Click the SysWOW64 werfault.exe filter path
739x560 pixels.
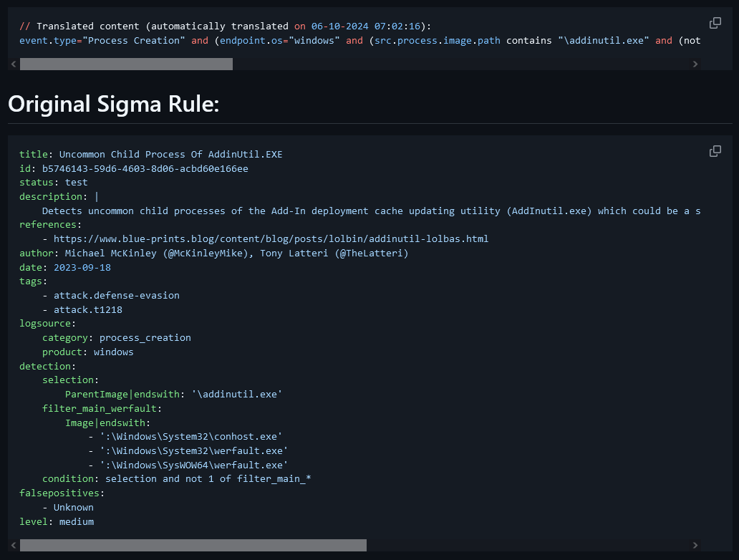pyautogui.click(x=193, y=465)
